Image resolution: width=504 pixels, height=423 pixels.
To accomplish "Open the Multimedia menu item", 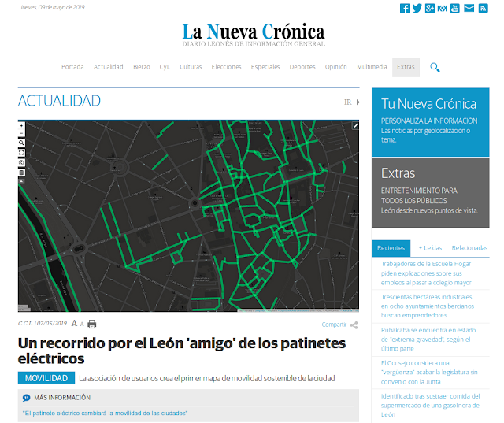I will (372, 67).
